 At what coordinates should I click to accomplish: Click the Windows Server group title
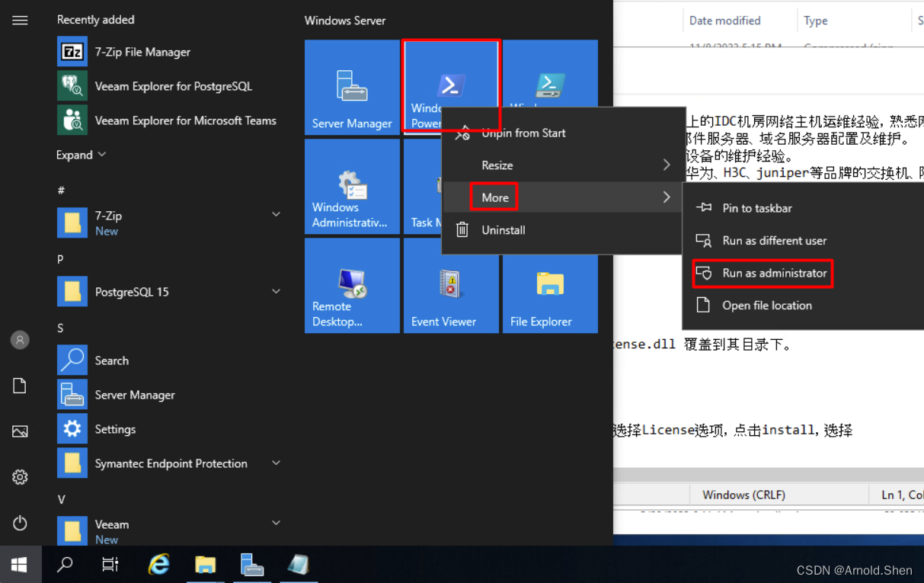click(345, 21)
